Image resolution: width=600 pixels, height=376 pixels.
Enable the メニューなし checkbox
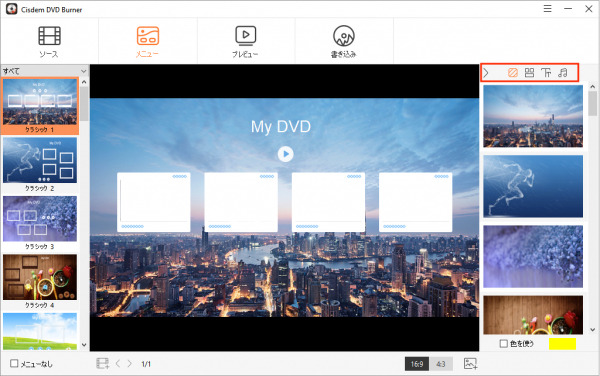(x=14, y=363)
